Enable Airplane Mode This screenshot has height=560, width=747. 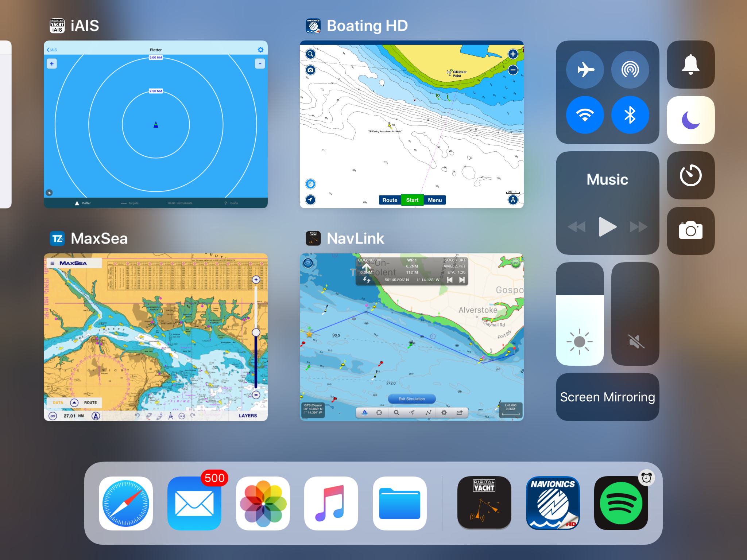click(585, 69)
